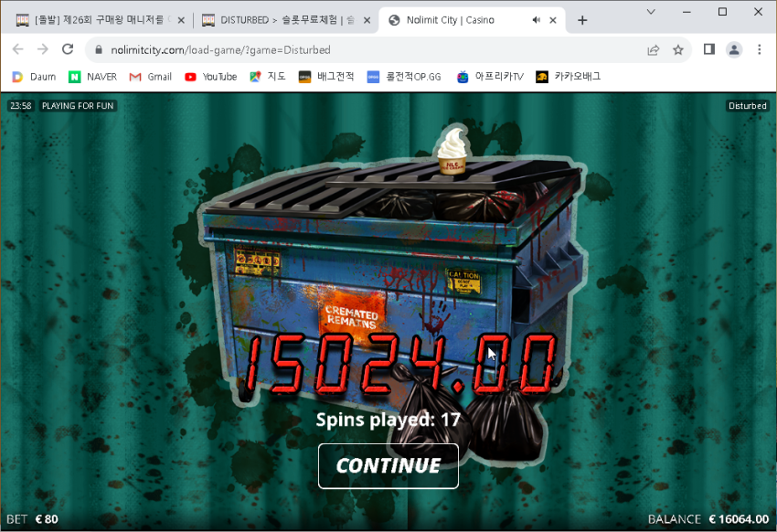
Task: Open the 롤전적OP.GG bookmark
Action: (404, 77)
